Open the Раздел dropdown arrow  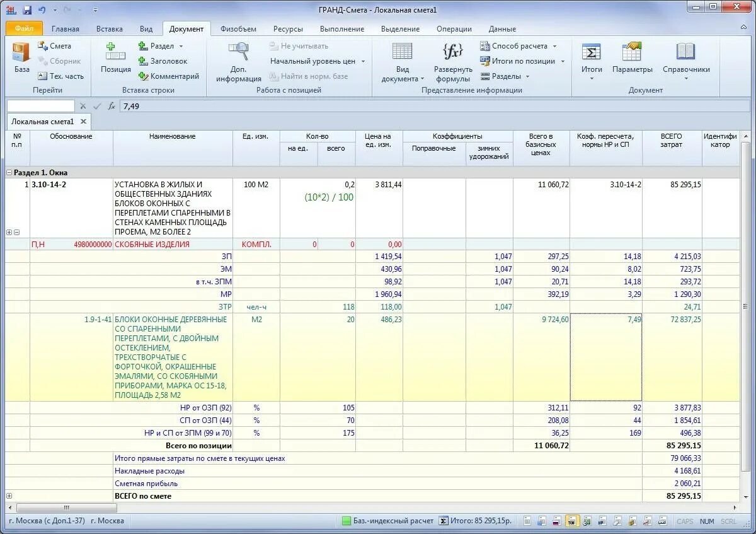point(181,46)
